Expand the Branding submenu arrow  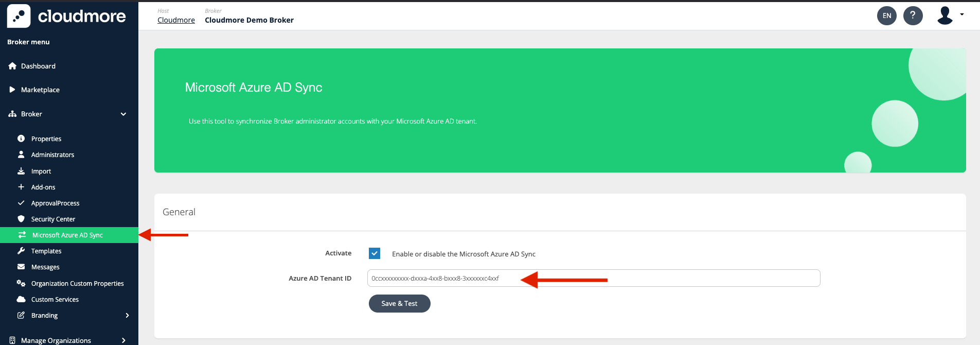(x=127, y=315)
